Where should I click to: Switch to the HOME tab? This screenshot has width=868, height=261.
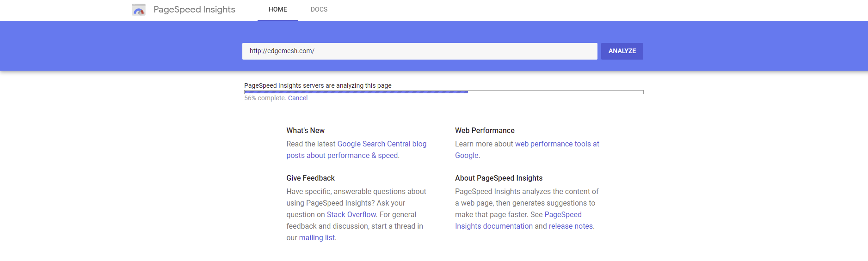click(278, 10)
